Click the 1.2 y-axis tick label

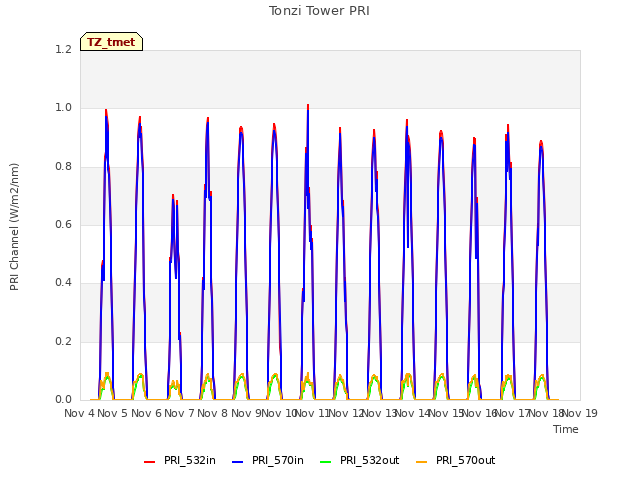coord(63,50)
